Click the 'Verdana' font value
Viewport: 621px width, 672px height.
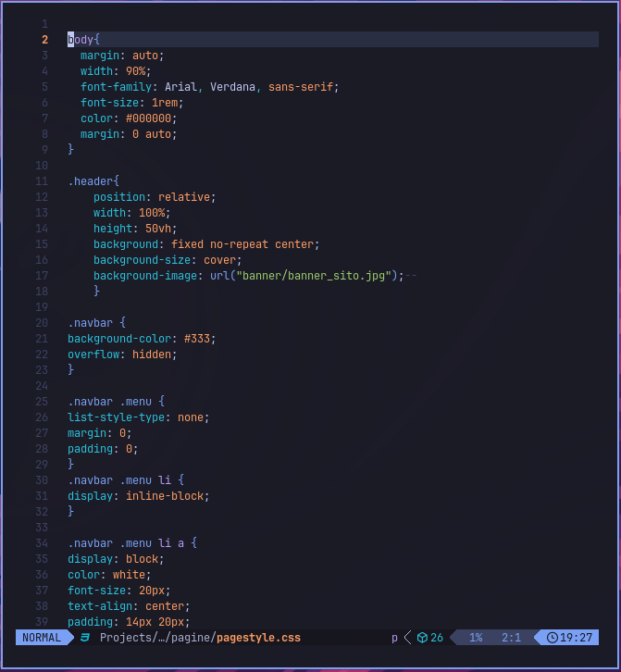(x=232, y=87)
